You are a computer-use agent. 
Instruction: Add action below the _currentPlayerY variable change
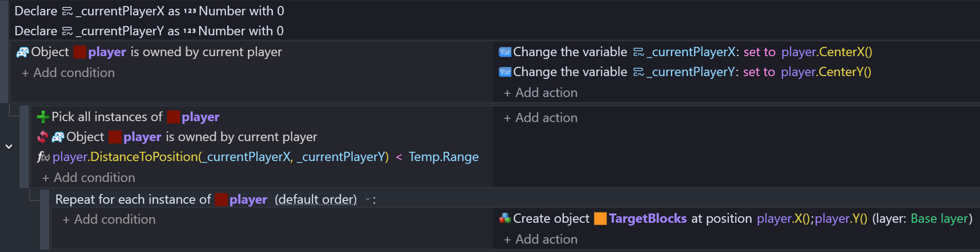[541, 93]
